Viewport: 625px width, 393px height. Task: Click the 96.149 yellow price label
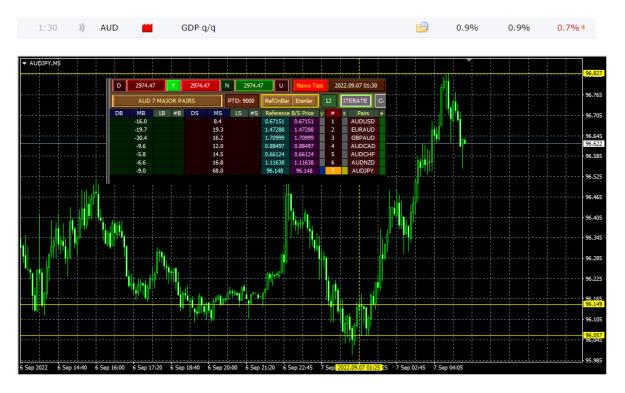tap(594, 304)
